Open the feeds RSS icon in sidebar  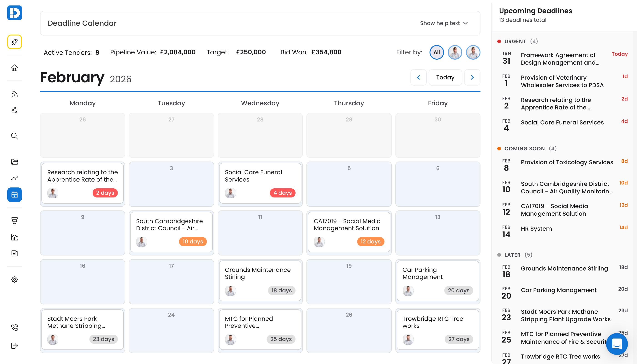[14, 94]
